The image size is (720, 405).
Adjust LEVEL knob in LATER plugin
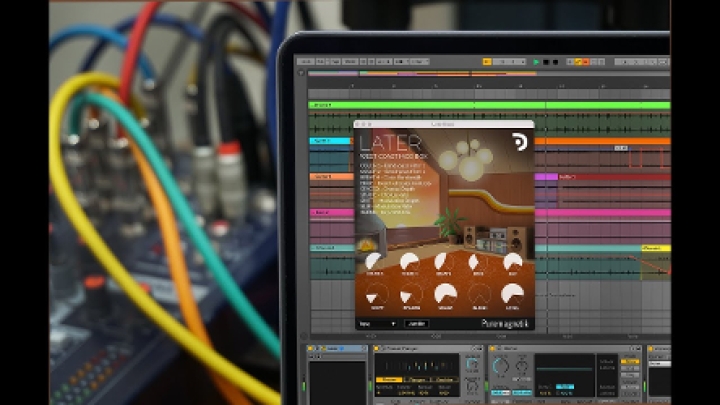tap(512, 294)
